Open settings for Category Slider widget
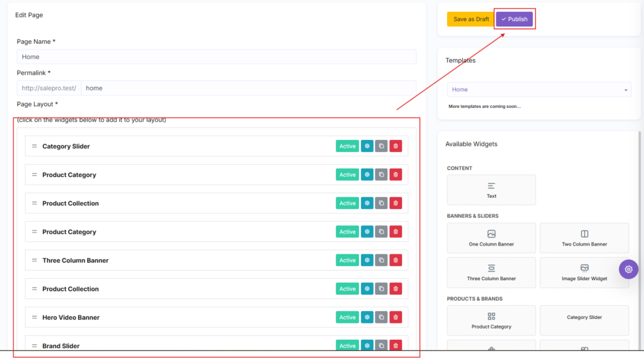Viewport: 644px width, 358px height. pyautogui.click(x=367, y=146)
